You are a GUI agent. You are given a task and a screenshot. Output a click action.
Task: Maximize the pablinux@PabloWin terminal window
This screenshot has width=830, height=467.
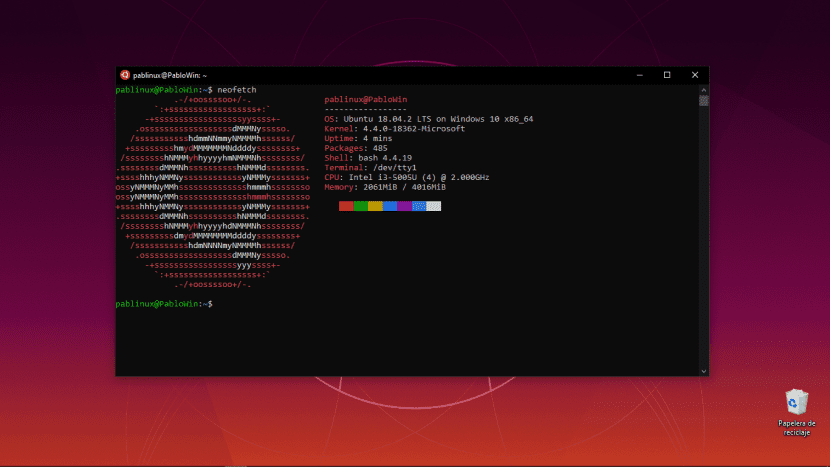point(667,75)
